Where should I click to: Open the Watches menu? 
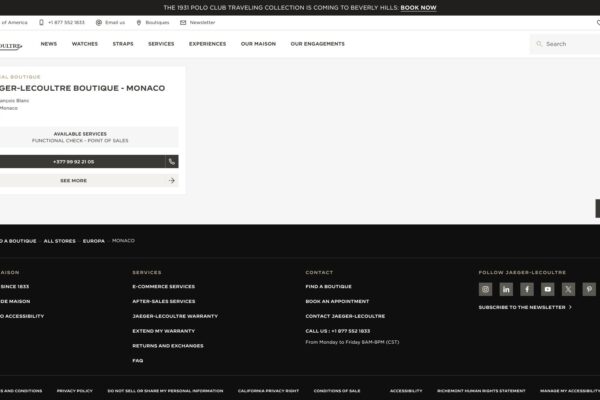click(x=85, y=44)
